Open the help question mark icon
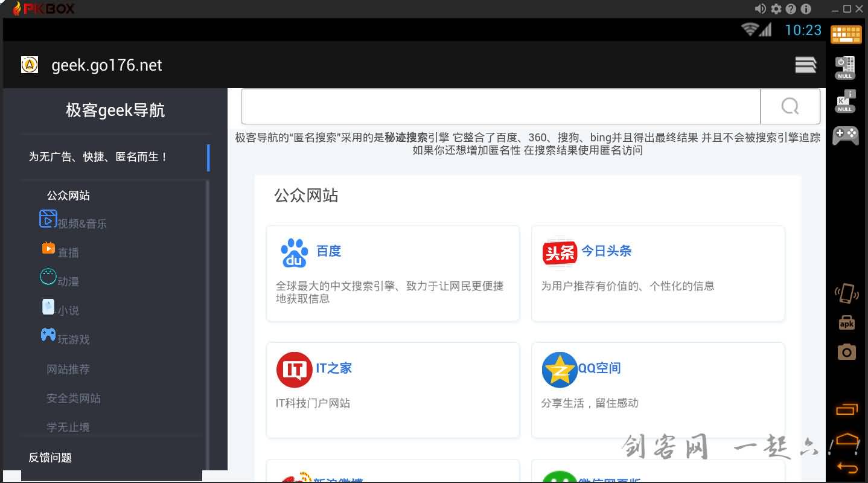Image resolution: width=868 pixels, height=483 pixels. click(791, 8)
